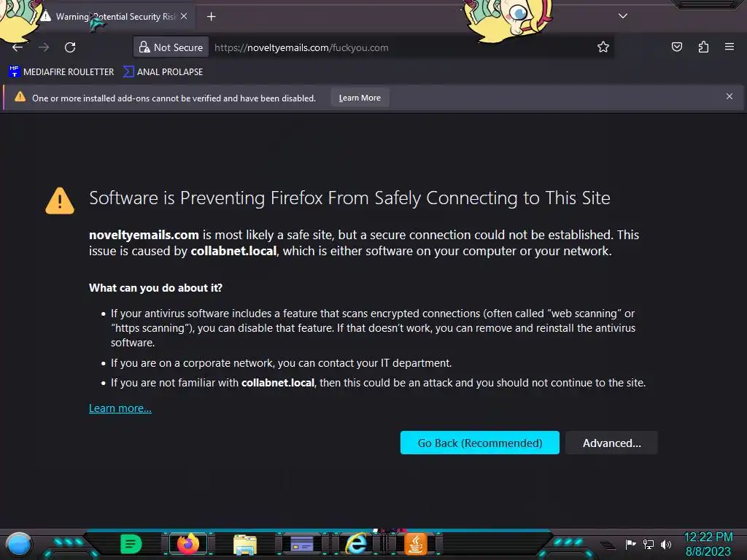Click the Firefox taskbar icon
747x560 pixels.
click(x=187, y=544)
